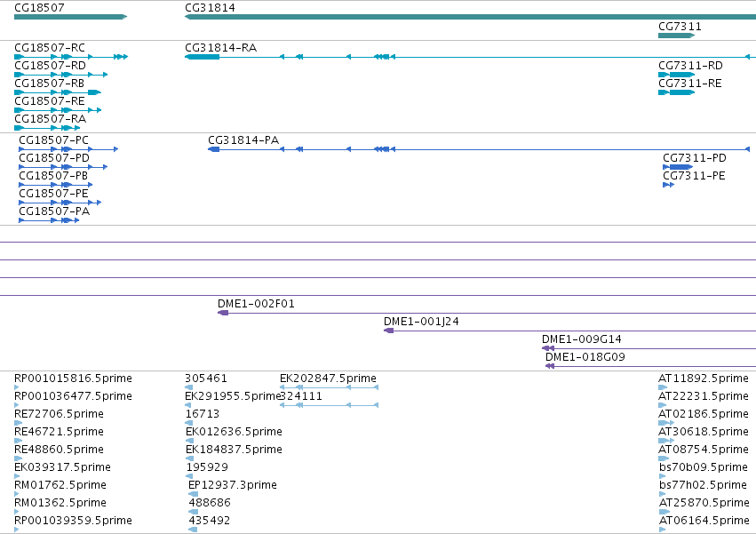Screen dimensions: 756x534
Task: Select EST RP001036477.5prime
Action: point(73,396)
